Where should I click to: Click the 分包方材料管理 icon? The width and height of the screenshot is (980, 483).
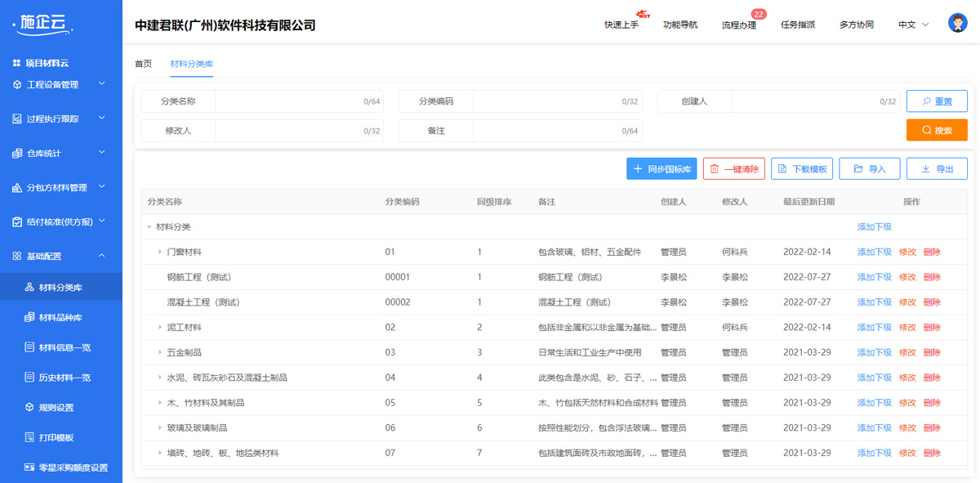(x=17, y=187)
